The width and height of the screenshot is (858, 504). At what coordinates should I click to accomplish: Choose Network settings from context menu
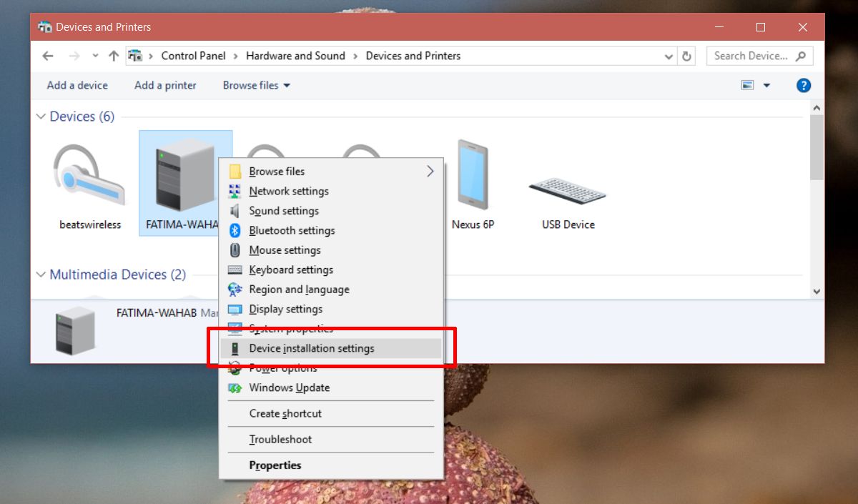pyautogui.click(x=330, y=191)
